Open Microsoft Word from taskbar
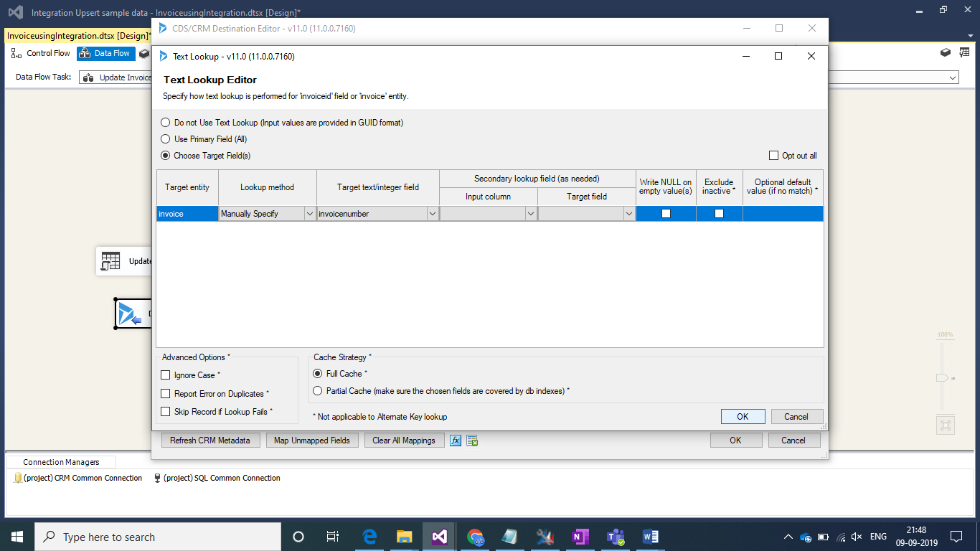The image size is (980, 551). point(651,537)
